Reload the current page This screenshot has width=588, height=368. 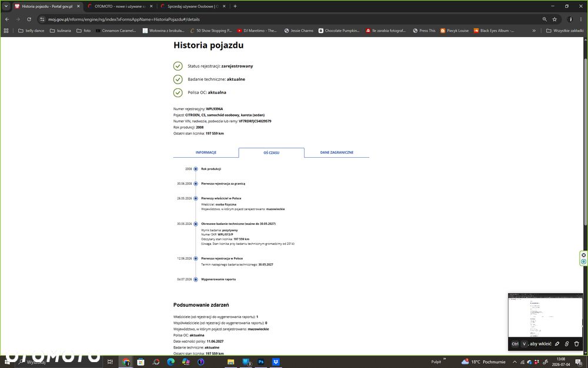[x=29, y=19]
